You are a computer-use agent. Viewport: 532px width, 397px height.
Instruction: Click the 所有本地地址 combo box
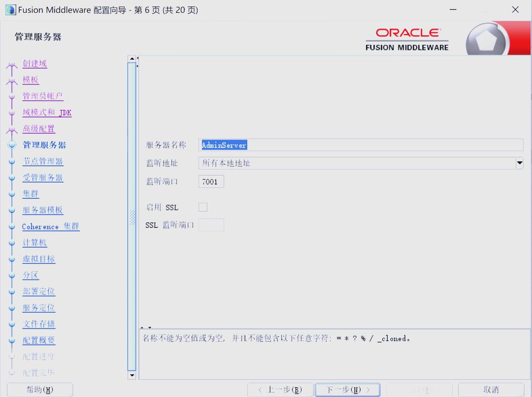tap(356, 163)
